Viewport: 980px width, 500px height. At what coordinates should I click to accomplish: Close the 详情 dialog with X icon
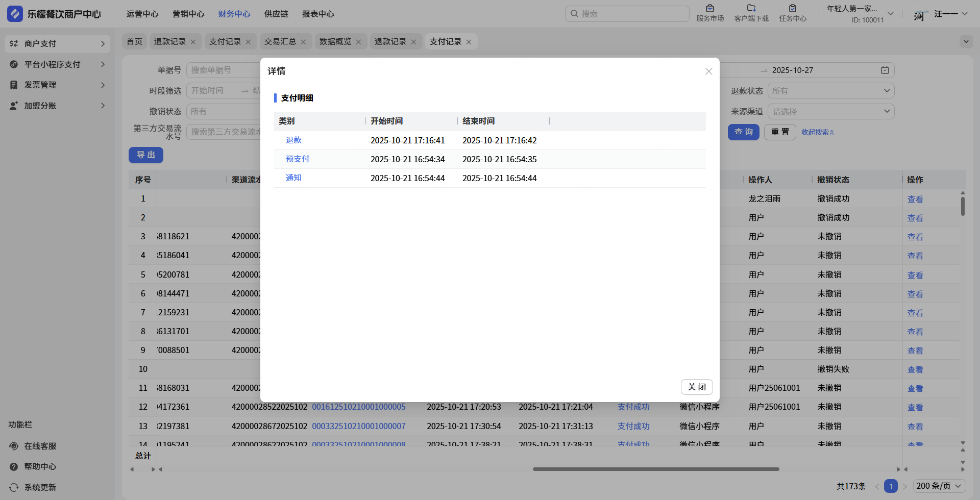tap(708, 71)
